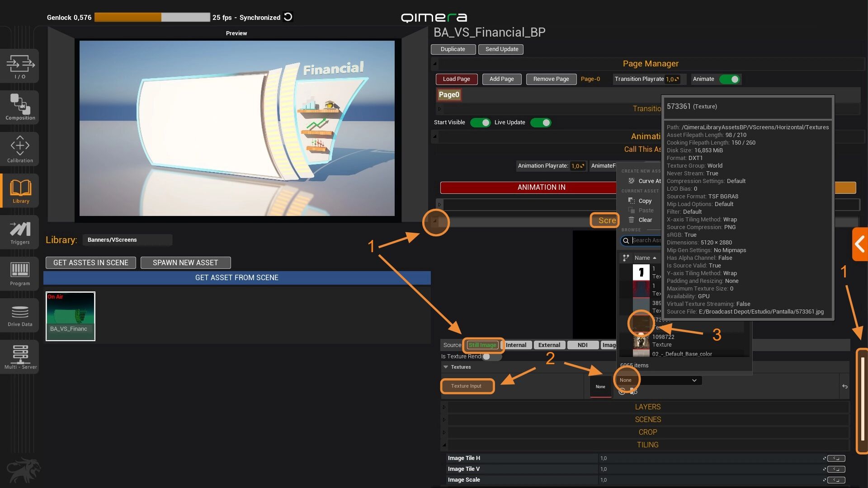Toggle the Animate switch off
This screenshot has width=868, height=488.
click(x=729, y=79)
